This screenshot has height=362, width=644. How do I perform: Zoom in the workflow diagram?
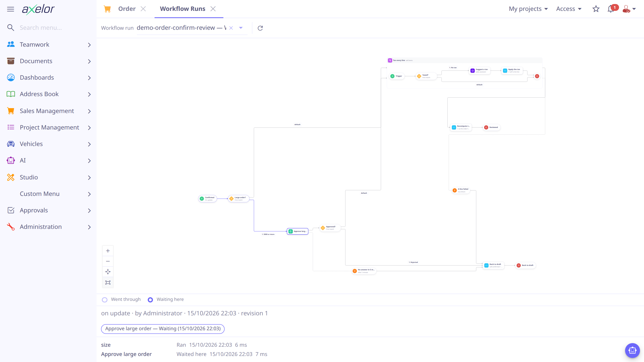(108, 251)
